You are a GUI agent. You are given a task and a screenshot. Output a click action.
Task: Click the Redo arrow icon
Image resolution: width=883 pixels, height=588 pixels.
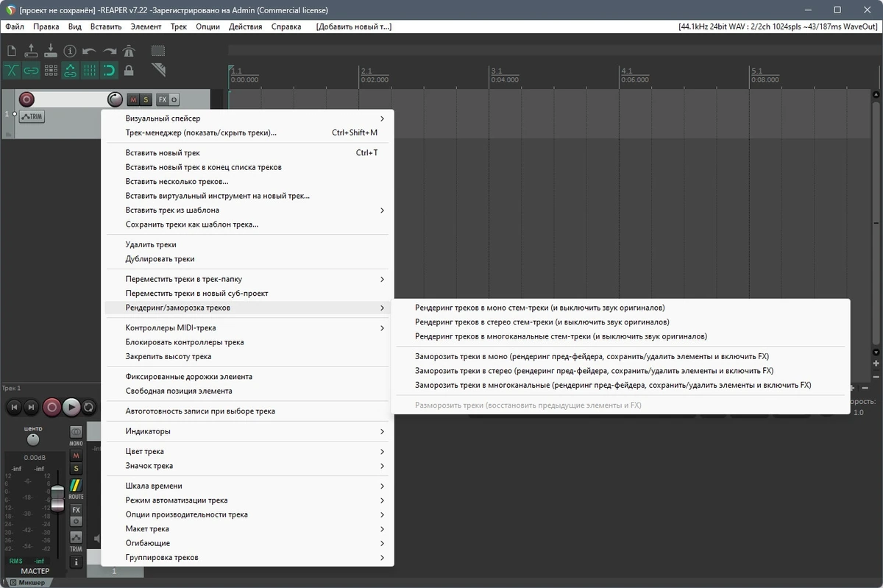pos(109,51)
